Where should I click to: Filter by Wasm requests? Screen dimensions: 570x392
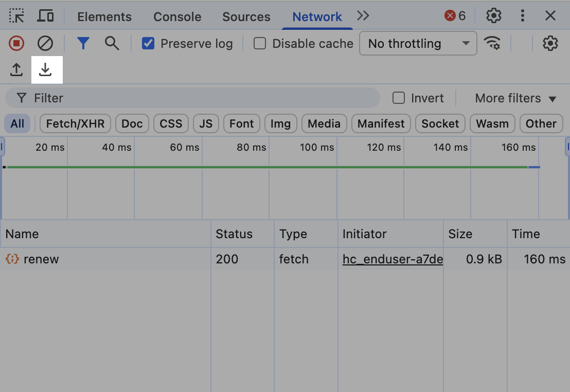click(492, 123)
